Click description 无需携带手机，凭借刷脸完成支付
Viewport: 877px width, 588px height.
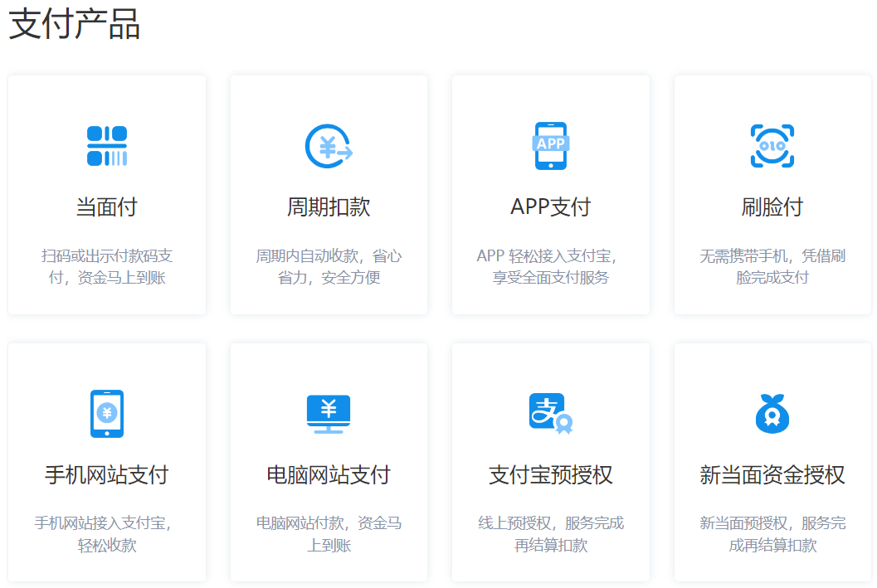pos(772,266)
